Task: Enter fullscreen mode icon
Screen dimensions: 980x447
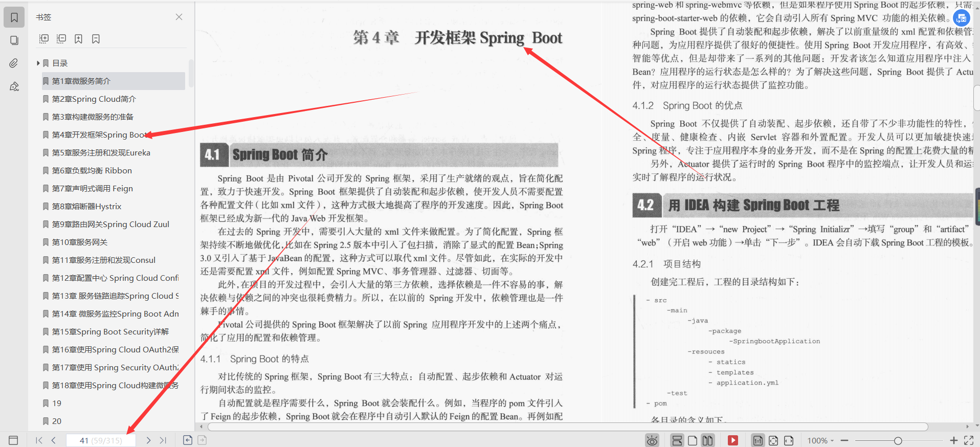Action: pos(969,440)
